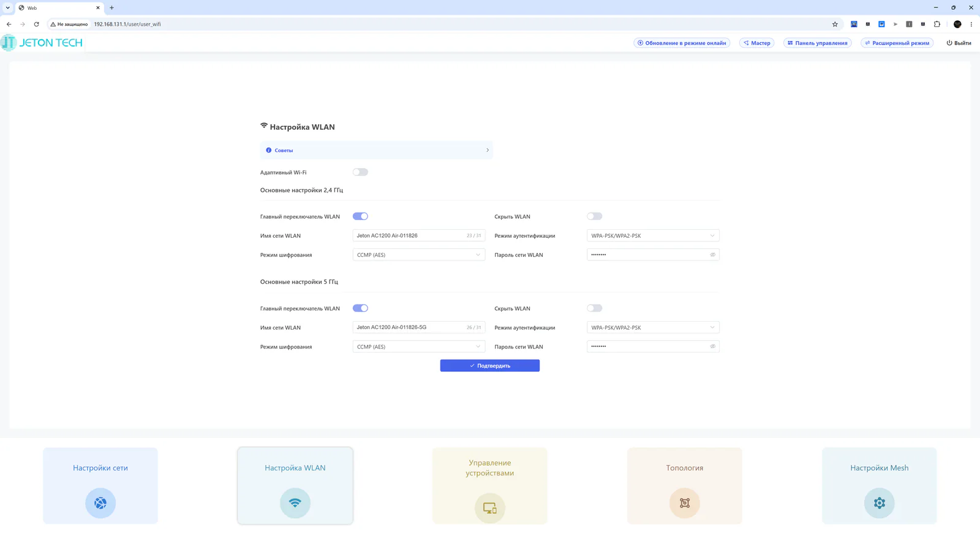Click 5 GHz Имя сети WLAN field

coord(419,328)
